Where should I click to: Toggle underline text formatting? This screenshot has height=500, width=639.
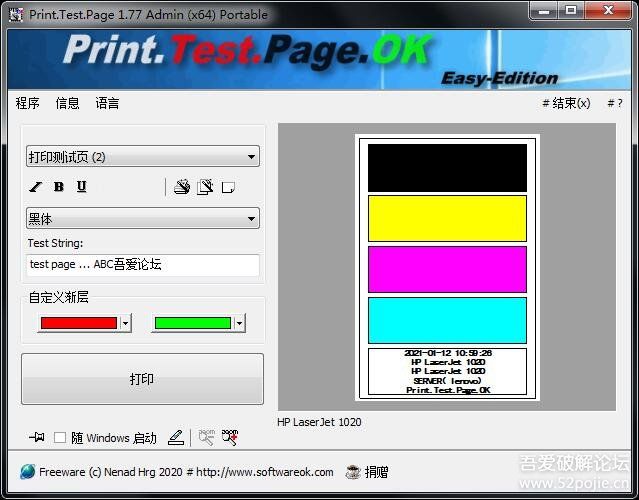point(82,187)
